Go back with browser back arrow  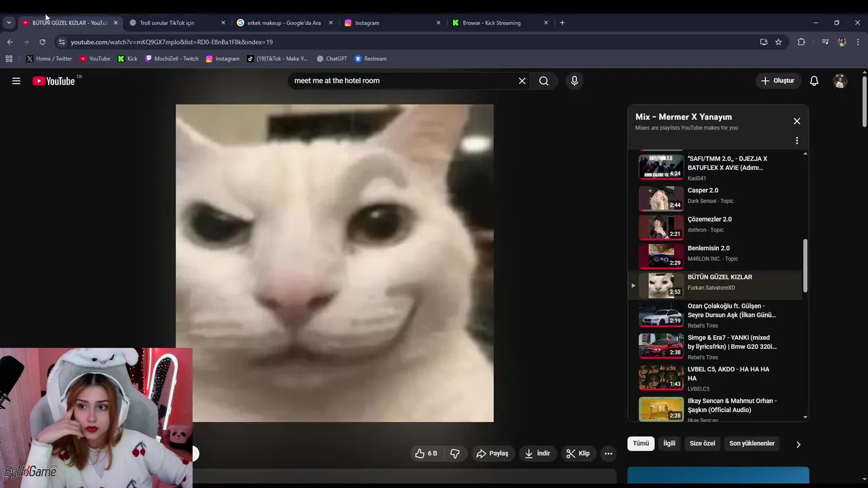tap(9, 42)
